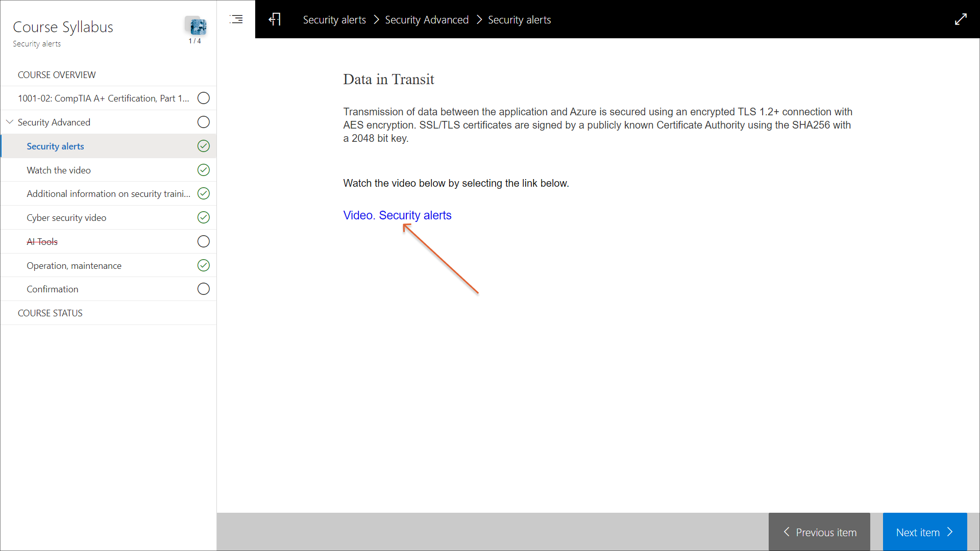Click the status circle for CompTIA A+ Certification
The image size is (980, 551).
[x=203, y=98]
